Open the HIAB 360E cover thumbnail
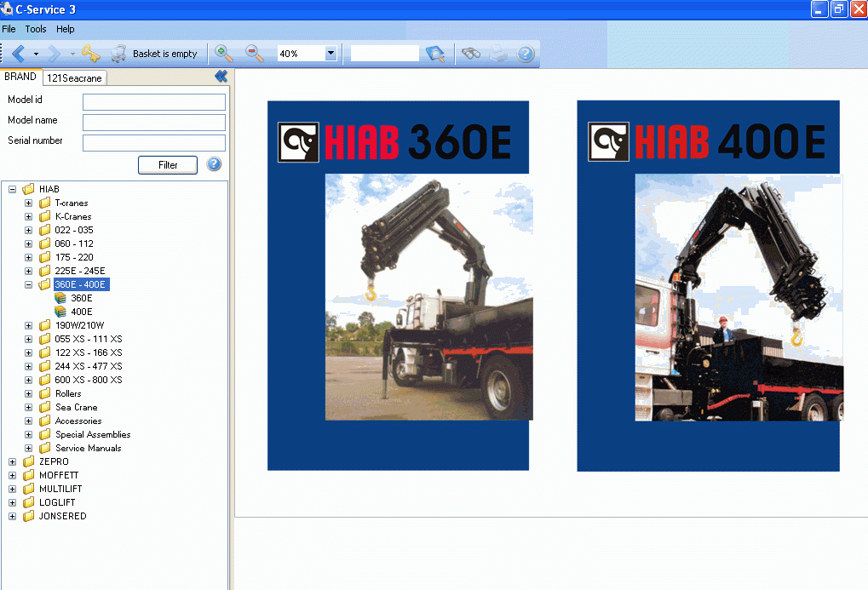868x590 pixels. (x=399, y=285)
